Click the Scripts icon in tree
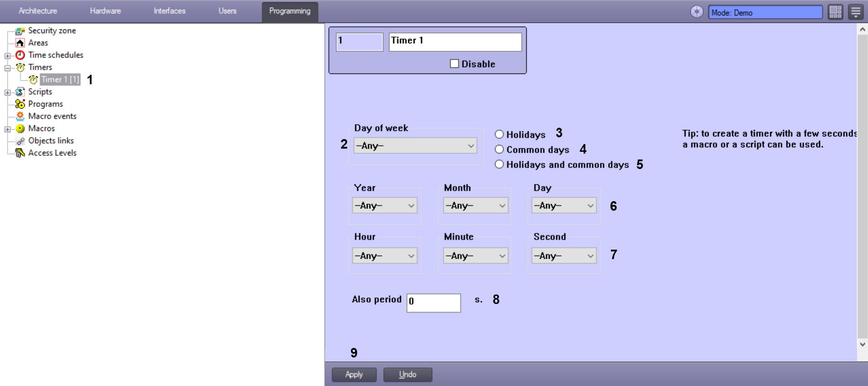868x386 pixels. (20, 92)
